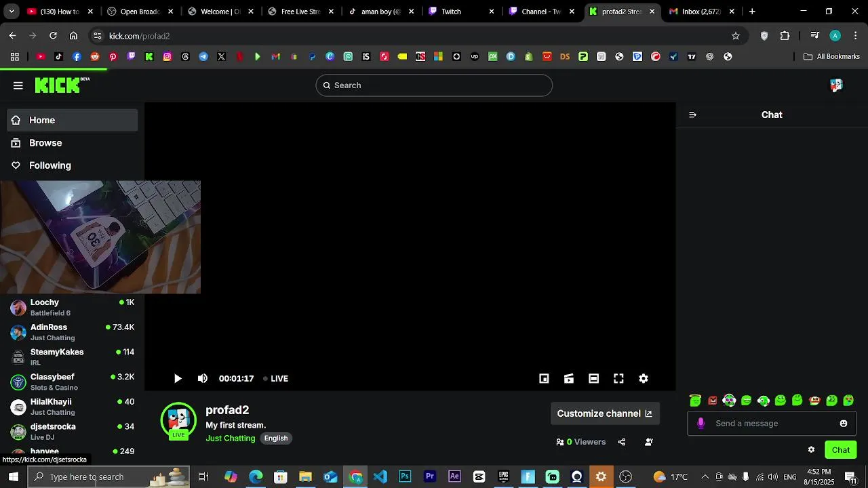Open chat settings gear icon

coord(811,450)
